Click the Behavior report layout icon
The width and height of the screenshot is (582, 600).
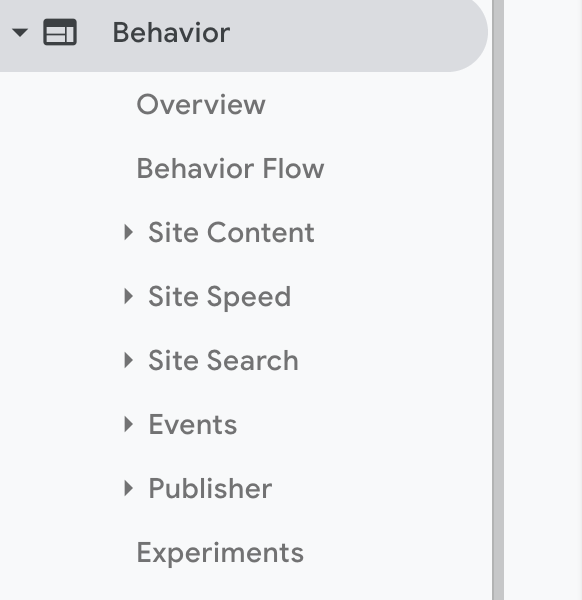click(60, 32)
